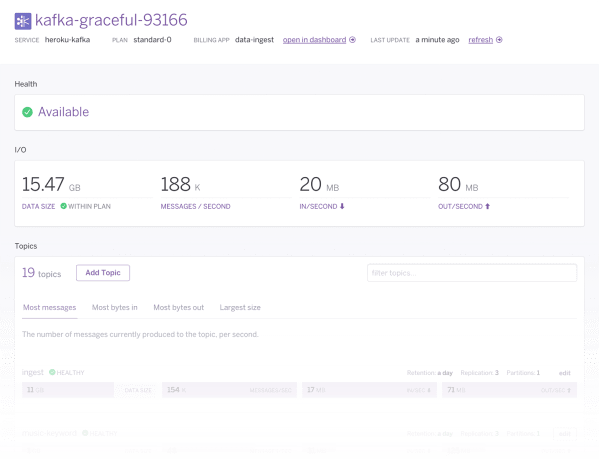The height and width of the screenshot is (473, 599).
Task: Click the 80 MB out/second value
Action: tap(458, 185)
